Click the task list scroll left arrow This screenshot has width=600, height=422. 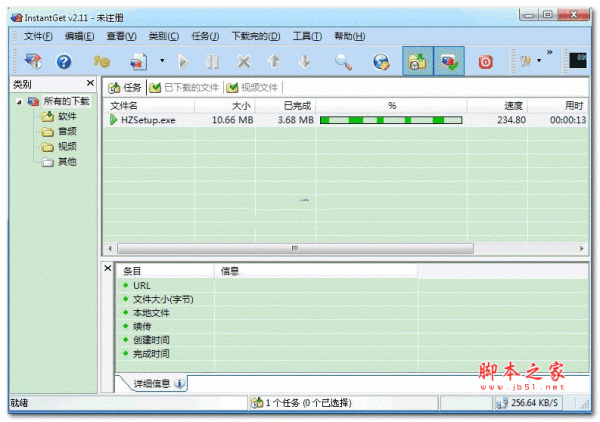pos(110,249)
